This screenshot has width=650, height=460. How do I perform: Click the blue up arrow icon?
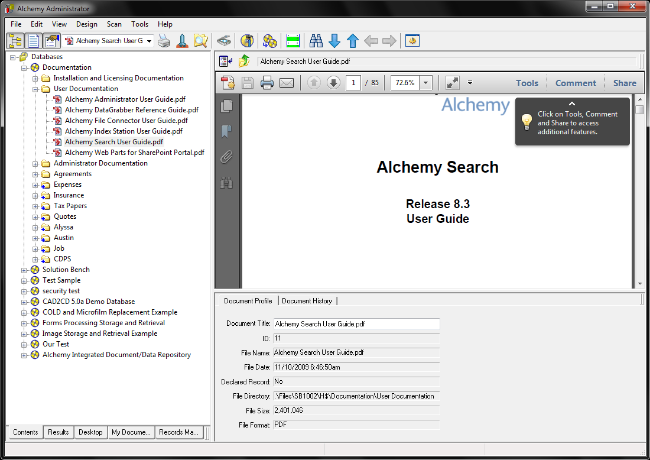click(353, 41)
